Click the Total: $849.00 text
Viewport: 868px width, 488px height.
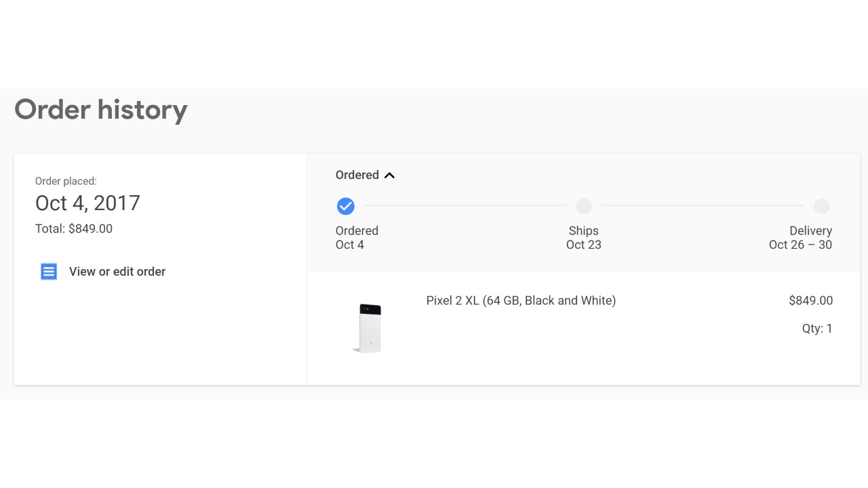(74, 228)
